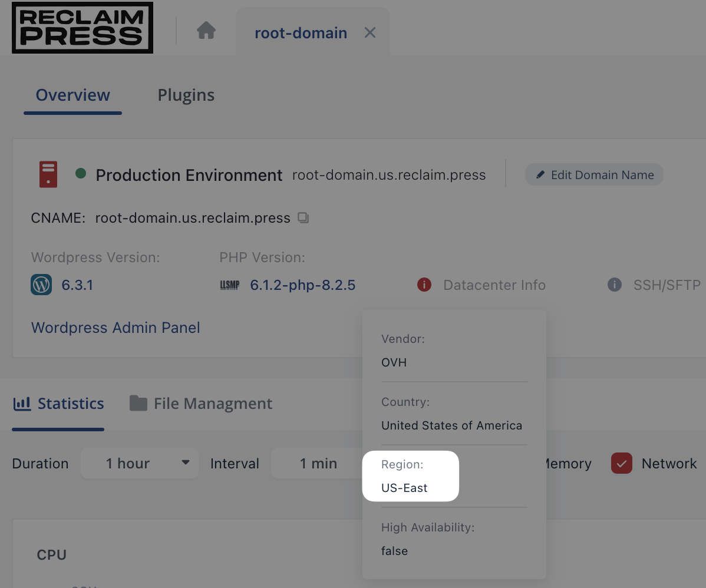Open the Interval dropdown set to 1 min

(x=318, y=463)
